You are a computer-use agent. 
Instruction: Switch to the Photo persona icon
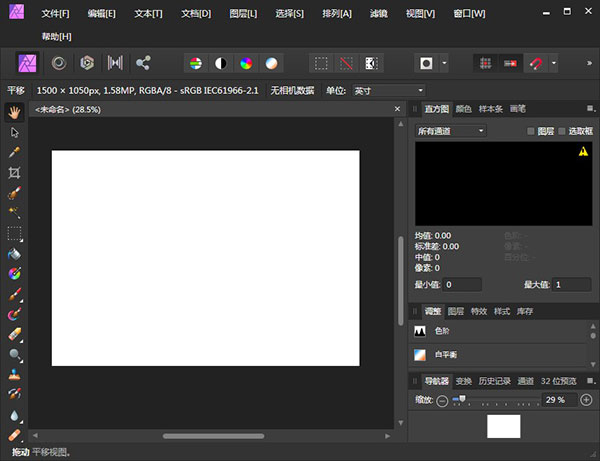[28, 63]
